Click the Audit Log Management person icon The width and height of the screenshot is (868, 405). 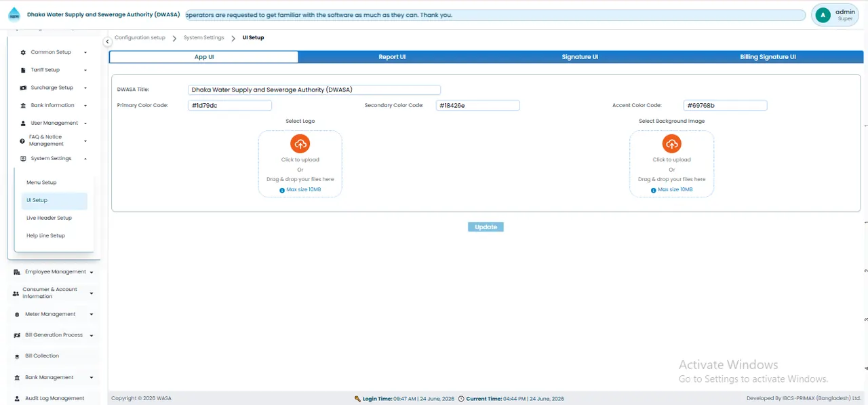[x=17, y=398]
